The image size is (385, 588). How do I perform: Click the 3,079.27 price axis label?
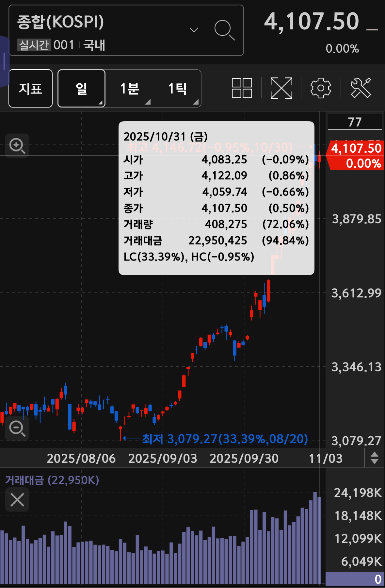pyautogui.click(x=356, y=441)
